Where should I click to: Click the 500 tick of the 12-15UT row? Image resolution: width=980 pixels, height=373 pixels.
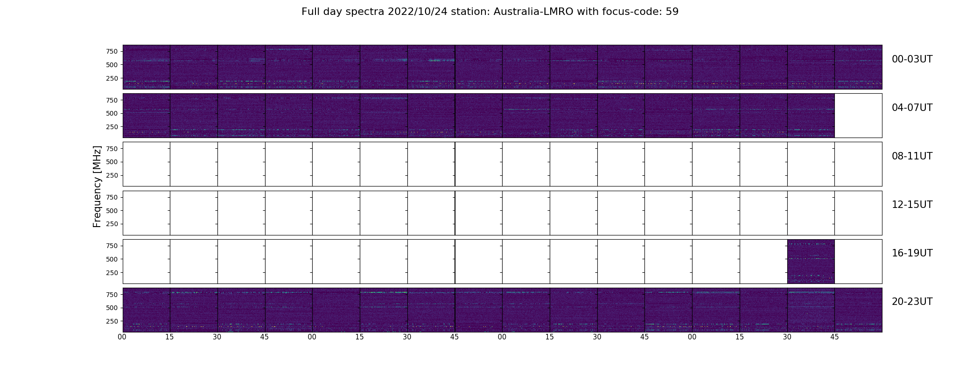pyautogui.click(x=112, y=211)
